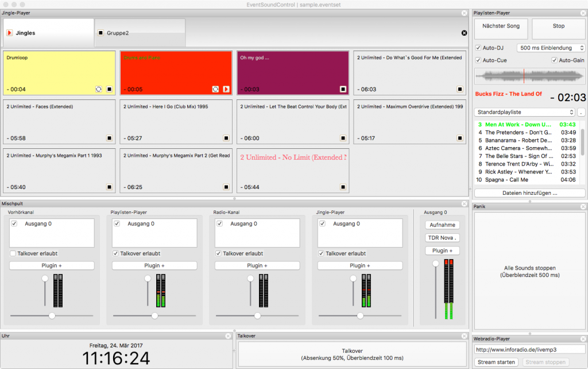Click the stop icon on 'Oh my god ...' jingle
The image size is (588, 369).
(343, 89)
